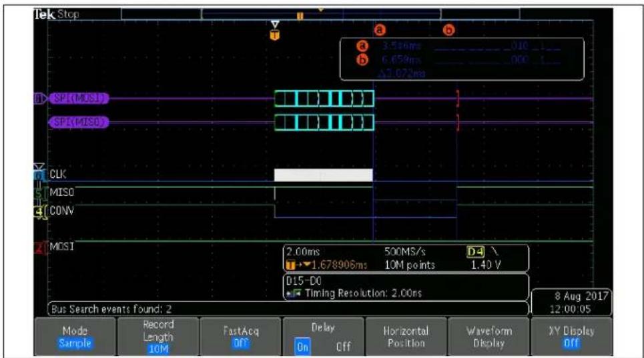Click the 500MS/s sample rate readout

click(x=404, y=252)
